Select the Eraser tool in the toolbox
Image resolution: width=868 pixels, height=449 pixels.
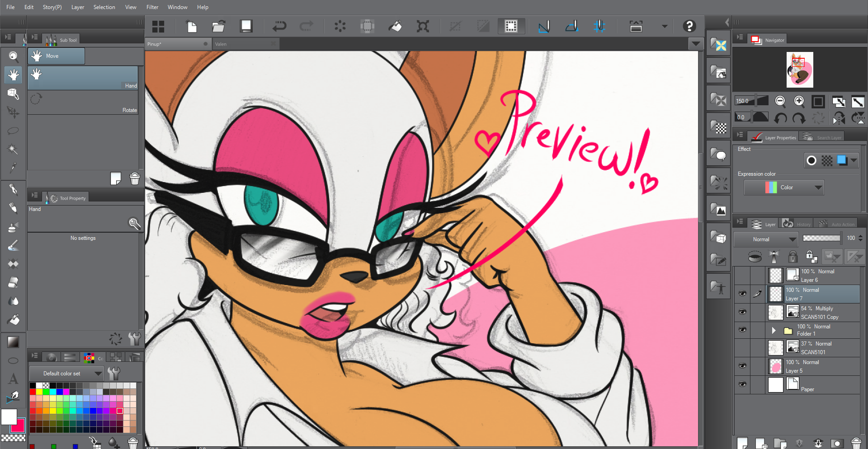(13, 283)
